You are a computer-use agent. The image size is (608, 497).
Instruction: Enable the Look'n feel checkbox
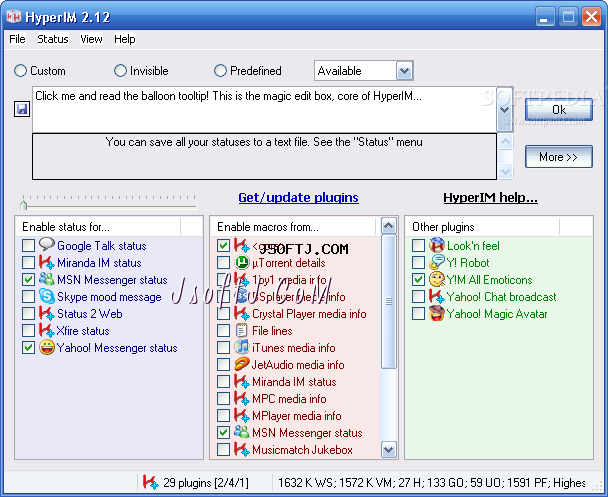(418, 245)
